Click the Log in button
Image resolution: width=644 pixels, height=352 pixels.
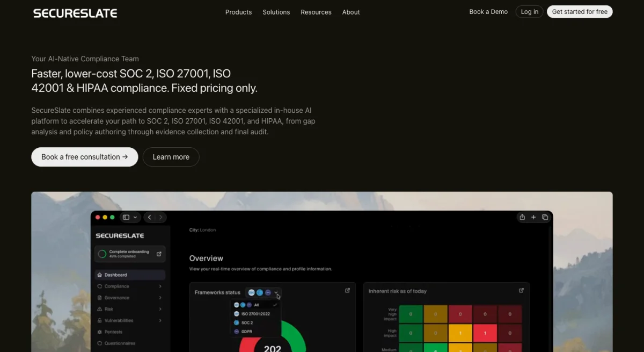coord(529,12)
